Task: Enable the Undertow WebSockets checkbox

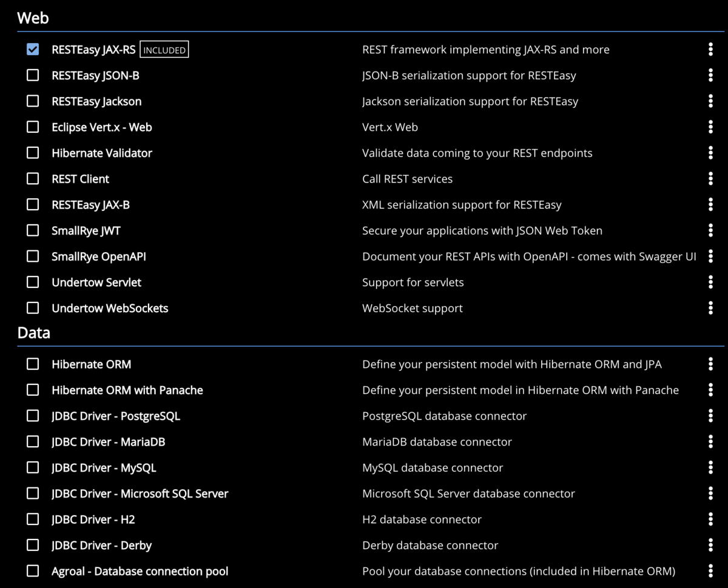Action: [33, 308]
